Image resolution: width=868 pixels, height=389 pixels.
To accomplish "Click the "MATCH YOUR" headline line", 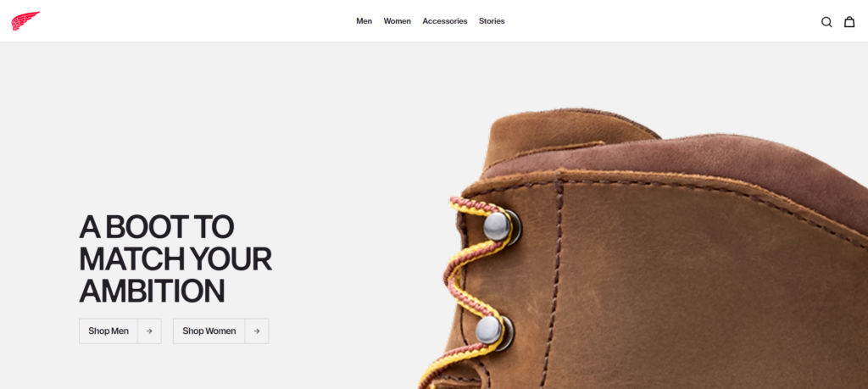I will 175,258.
